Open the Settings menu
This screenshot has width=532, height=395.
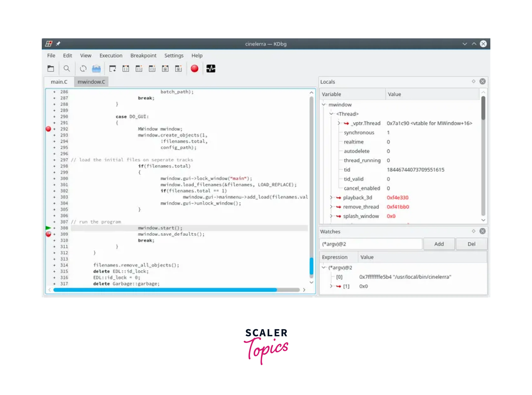(x=174, y=55)
